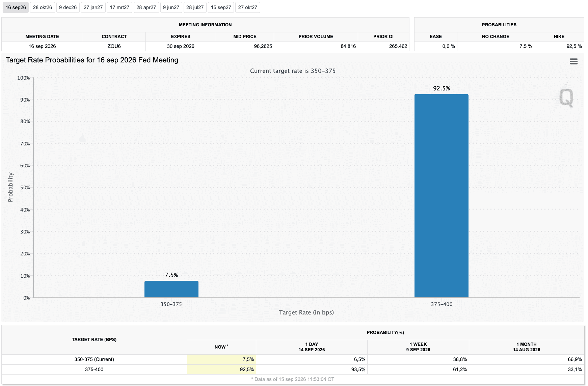Click the 350-375 (Current) table row label
The image size is (588, 386).
94,359
